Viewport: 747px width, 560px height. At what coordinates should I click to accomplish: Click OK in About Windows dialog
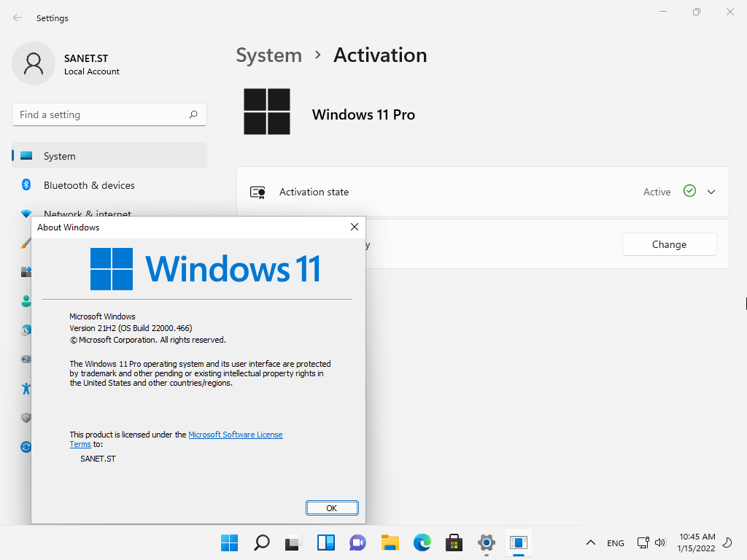[332, 508]
